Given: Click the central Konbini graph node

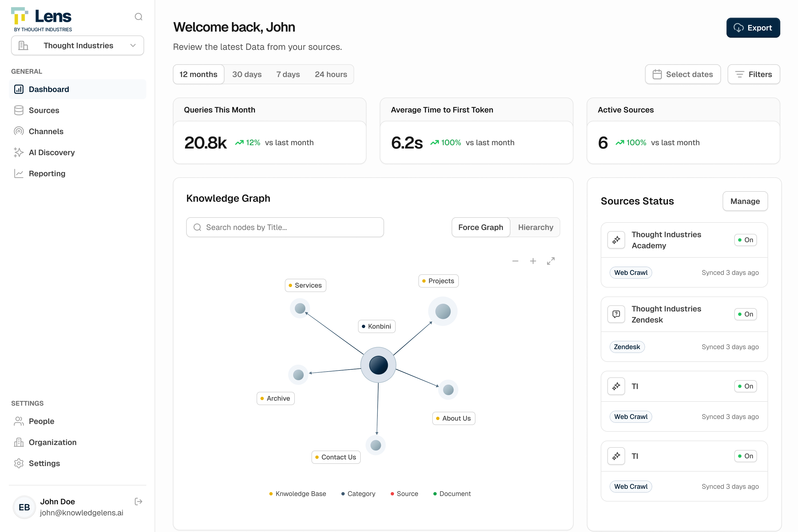Looking at the screenshot, I should click(x=378, y=365).
